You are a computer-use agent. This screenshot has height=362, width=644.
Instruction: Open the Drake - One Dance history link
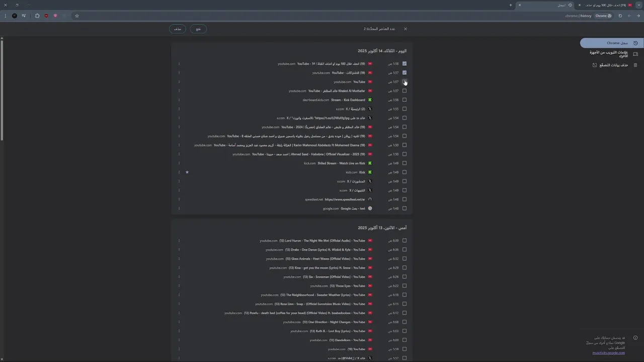325,250
